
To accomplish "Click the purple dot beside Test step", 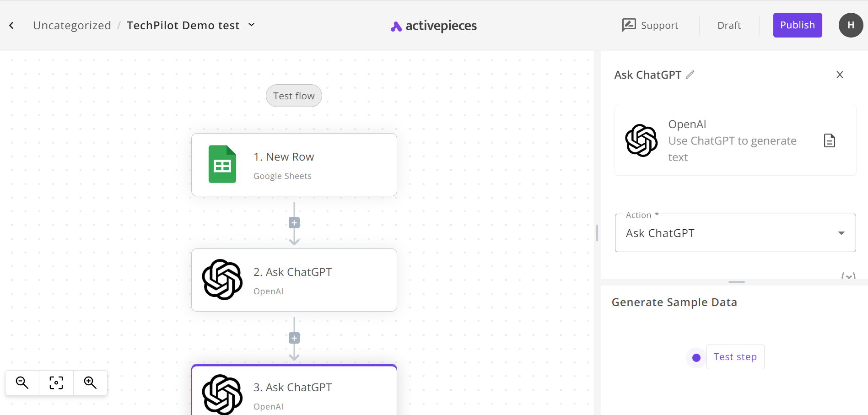I will pos(696,358).
